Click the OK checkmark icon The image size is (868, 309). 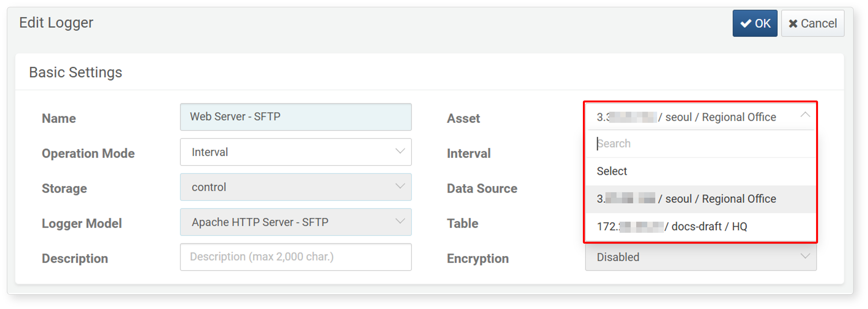745,23
